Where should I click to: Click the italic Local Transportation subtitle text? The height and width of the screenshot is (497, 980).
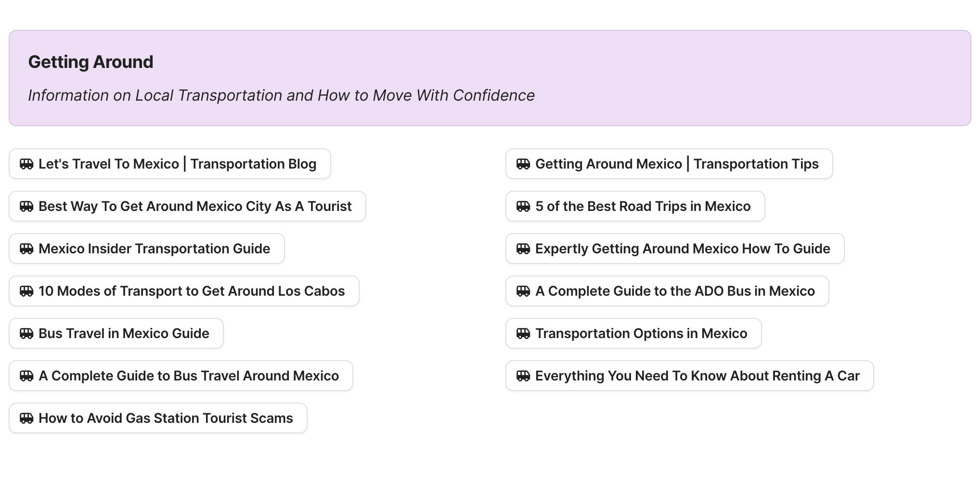(x=281, y=95)
